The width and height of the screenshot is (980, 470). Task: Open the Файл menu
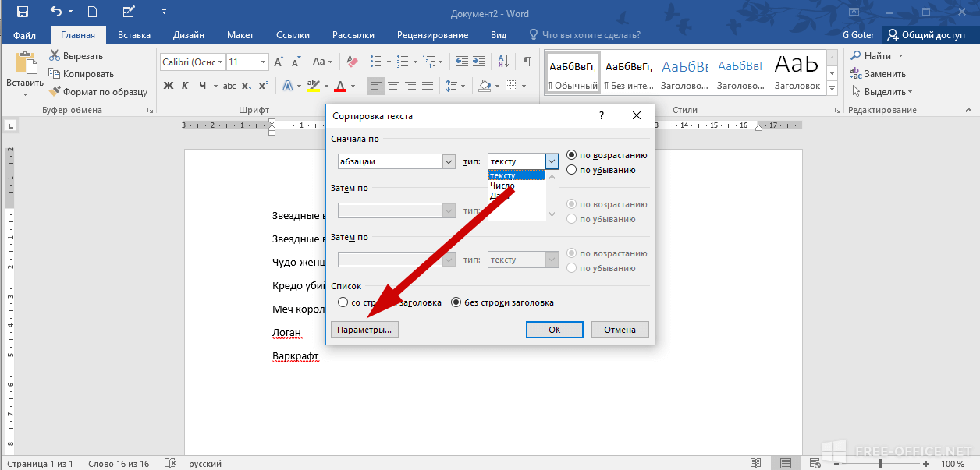tap(24, 35)
